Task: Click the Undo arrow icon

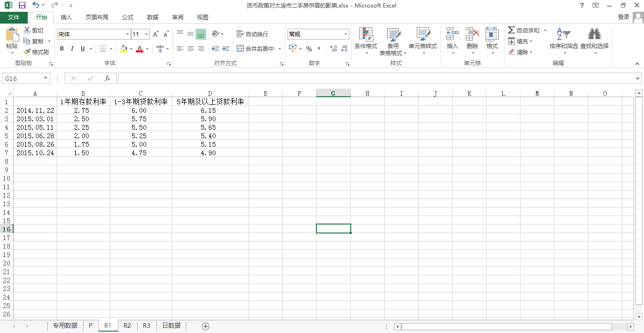Action: (36, 5)
